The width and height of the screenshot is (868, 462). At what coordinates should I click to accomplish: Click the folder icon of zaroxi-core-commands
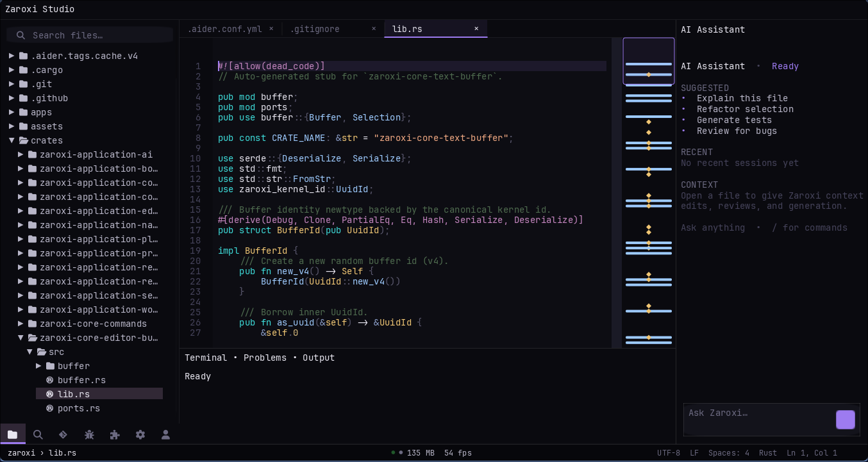(x=33, y=324)
